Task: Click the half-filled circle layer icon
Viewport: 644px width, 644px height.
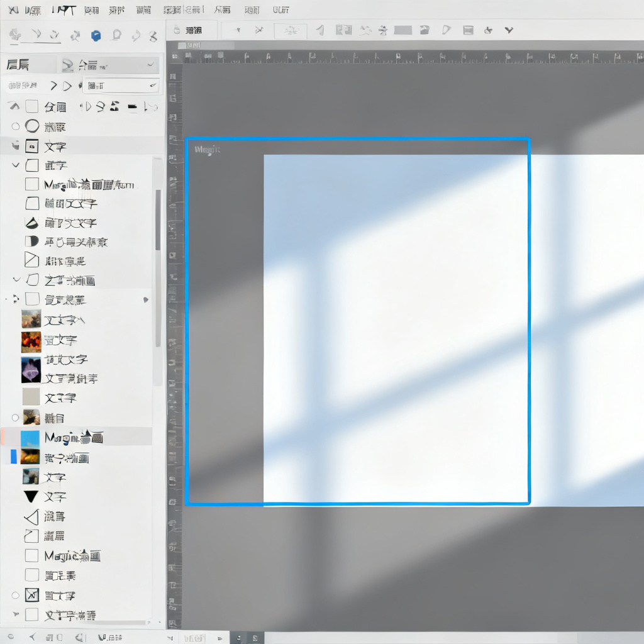Action: point(31,241)
